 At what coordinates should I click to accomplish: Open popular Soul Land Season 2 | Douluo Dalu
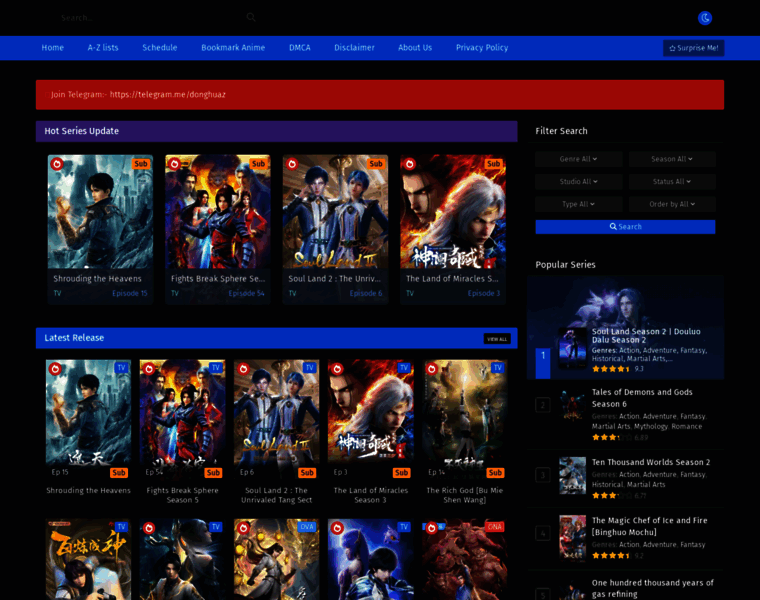click(x=646, y=335)
